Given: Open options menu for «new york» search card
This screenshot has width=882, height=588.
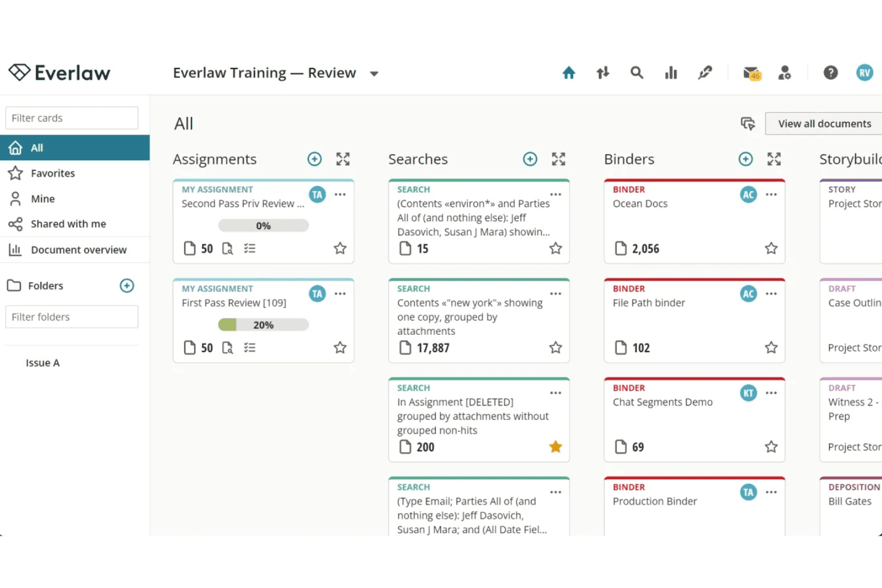Looking at the screenshot, I should [556, 294].
